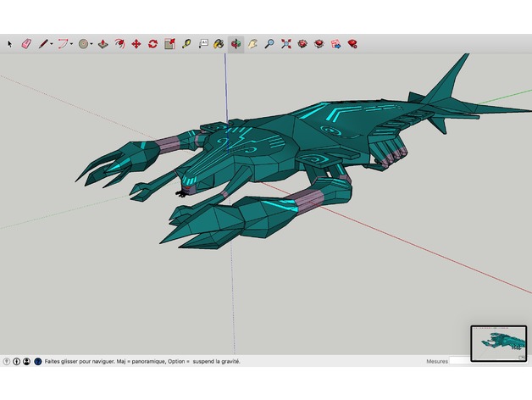The width and height of the screenshot is (532, 400).
Task: Select the arrow Select tool
Action: (x=10, y=43)
